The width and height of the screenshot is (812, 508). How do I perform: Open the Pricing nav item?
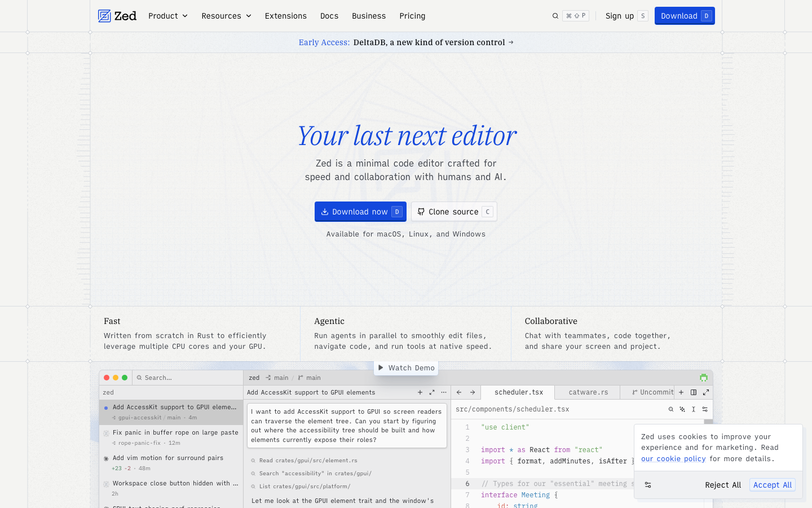[x=412, y=16]
